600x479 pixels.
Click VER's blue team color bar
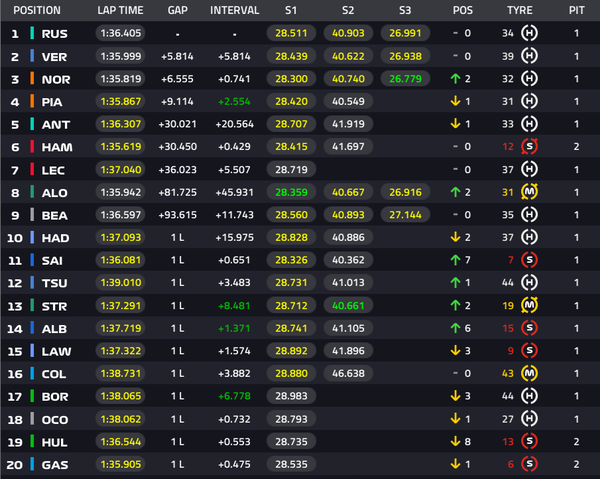pos(32,56)
